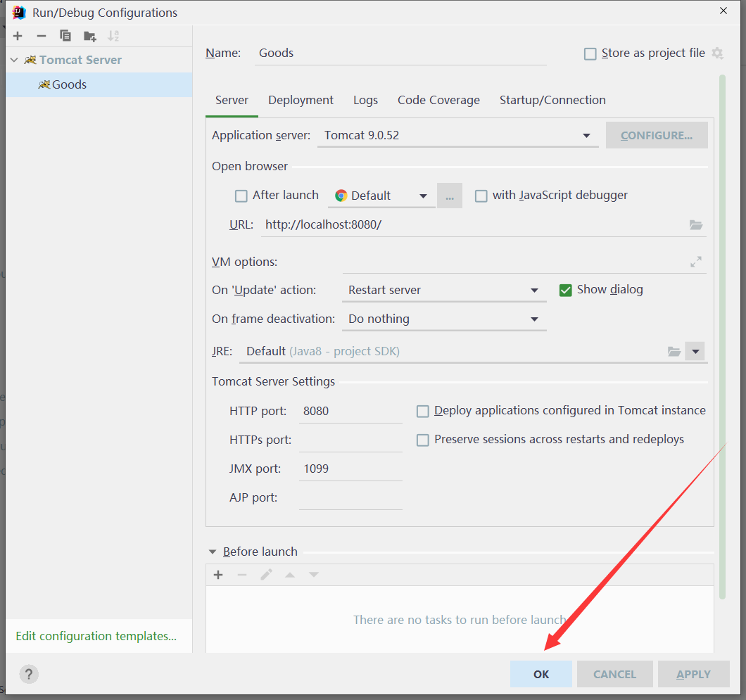Browse JRE folder icon
The width and height of the screenshot is (746, 700).
[x=674, y=352]
